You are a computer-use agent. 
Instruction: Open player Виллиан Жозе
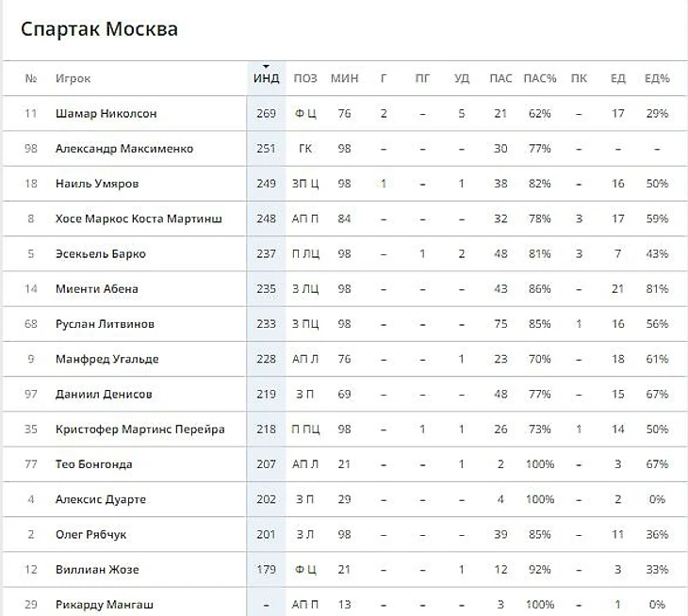[97, 570]
